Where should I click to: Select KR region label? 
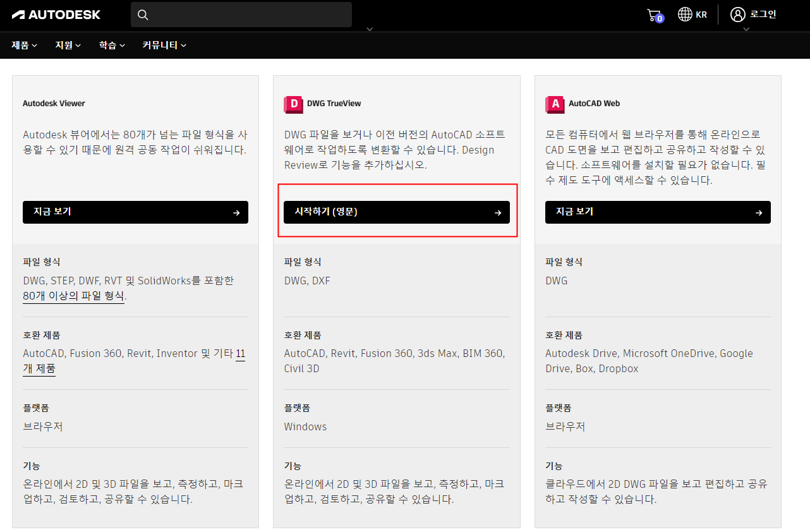(x=701, y=15)
